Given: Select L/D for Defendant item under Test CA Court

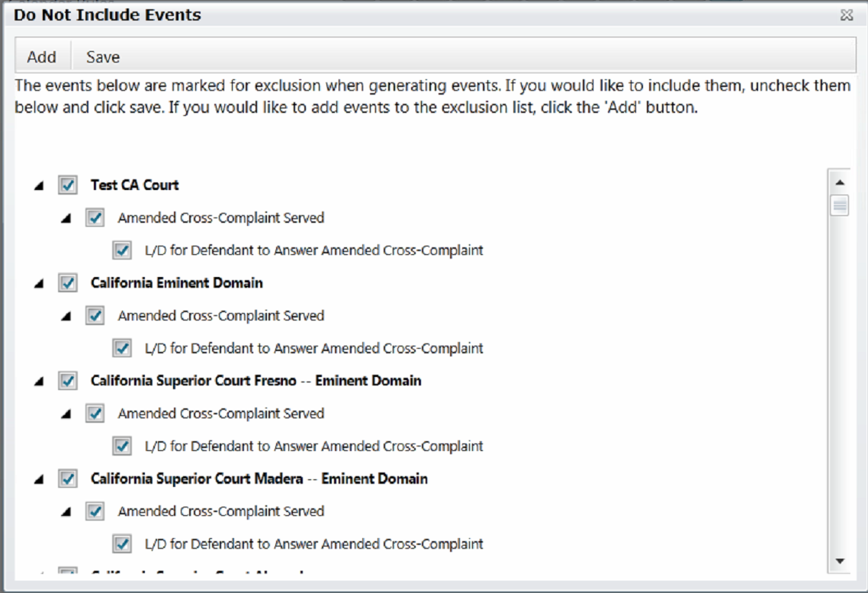Looking at the screenshot, I should (314, 250).
